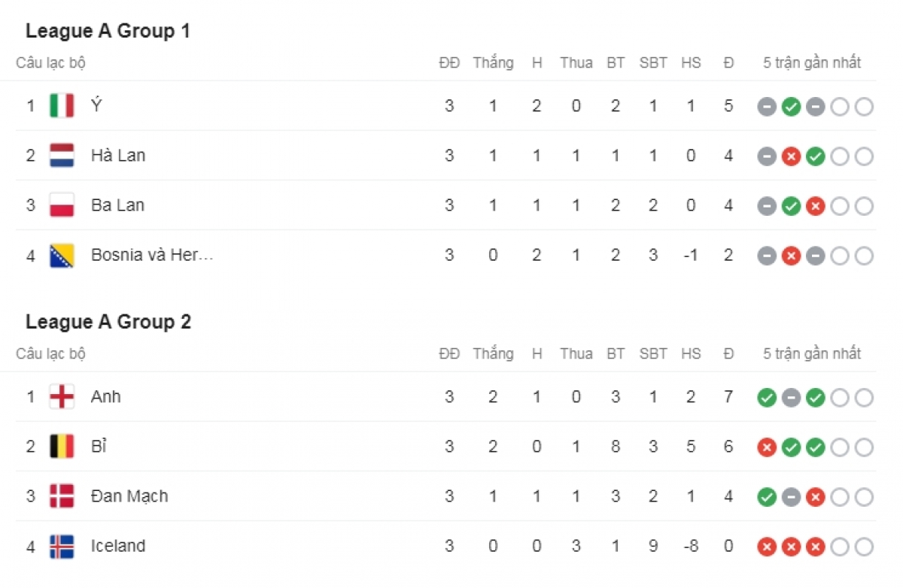
Task: Click the Bosnia and Herzegovina flag icon
Action: [62, 255]
